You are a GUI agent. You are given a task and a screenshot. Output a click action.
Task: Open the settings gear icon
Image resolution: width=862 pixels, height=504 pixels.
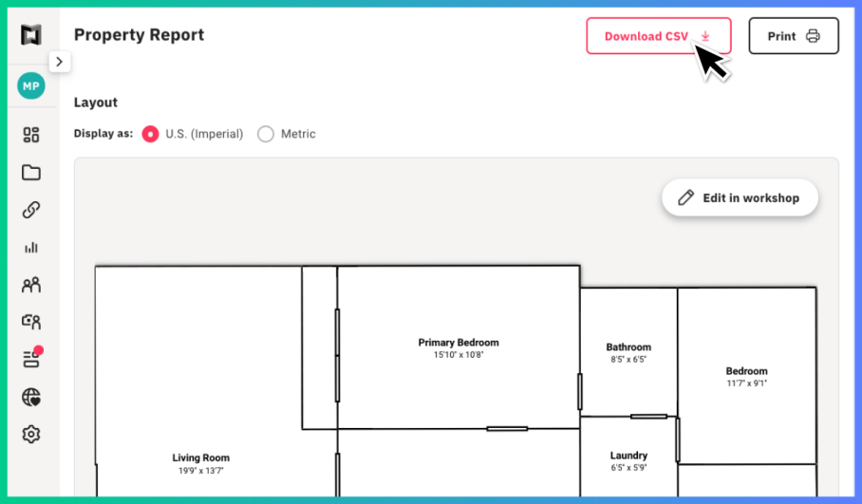[x=31, y=434]
